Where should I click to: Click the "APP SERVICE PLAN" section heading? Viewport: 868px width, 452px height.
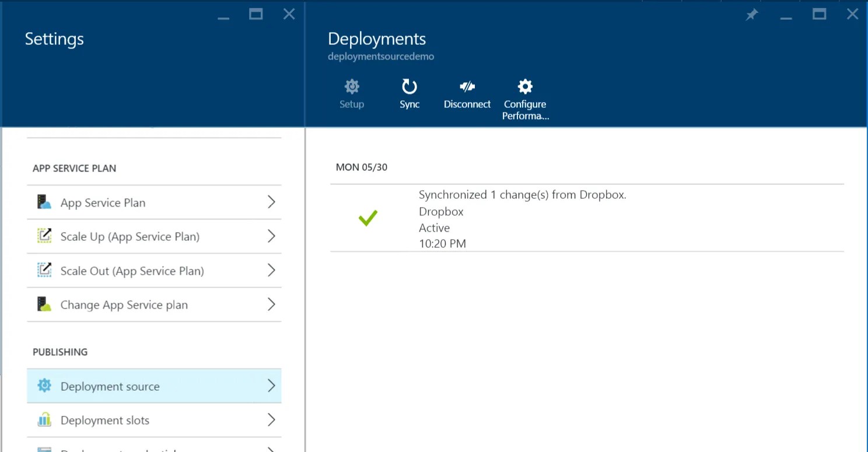[x=74, y=168]
